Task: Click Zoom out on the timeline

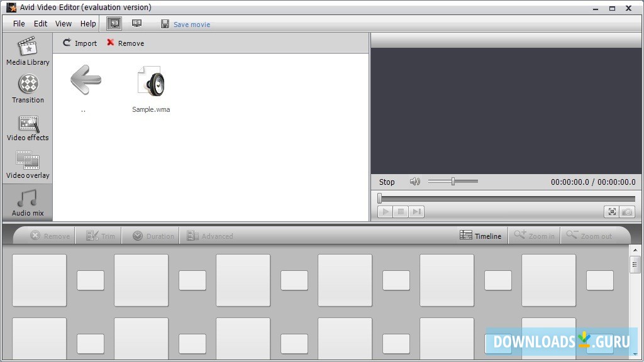Action: pyautogui.click(x=589, y=236)
